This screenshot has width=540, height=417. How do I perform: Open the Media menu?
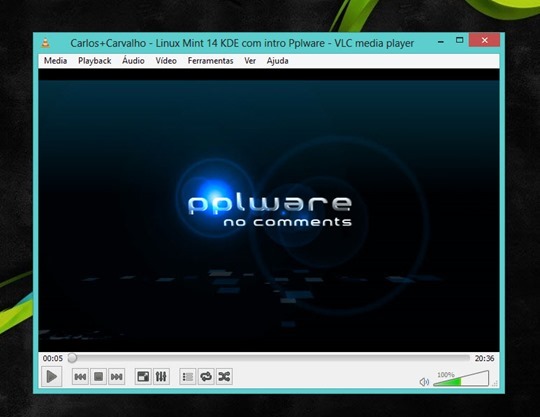(x=55, y=61)
